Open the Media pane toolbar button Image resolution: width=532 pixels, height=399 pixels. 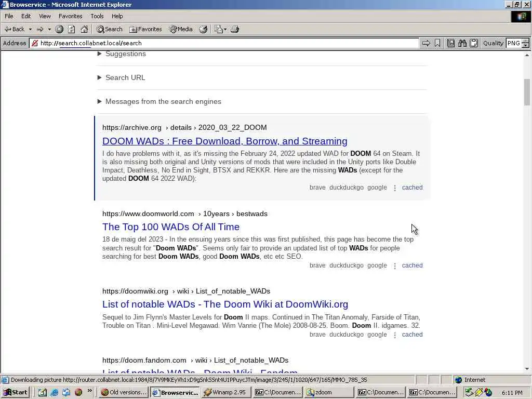pyautogui.click(x=181, y=29)
